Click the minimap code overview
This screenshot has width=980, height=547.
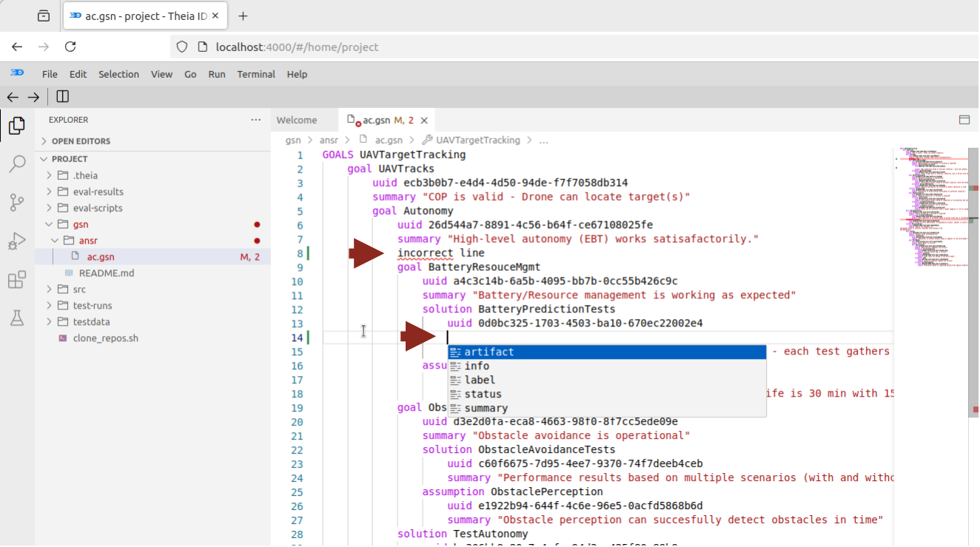(930, 207)
